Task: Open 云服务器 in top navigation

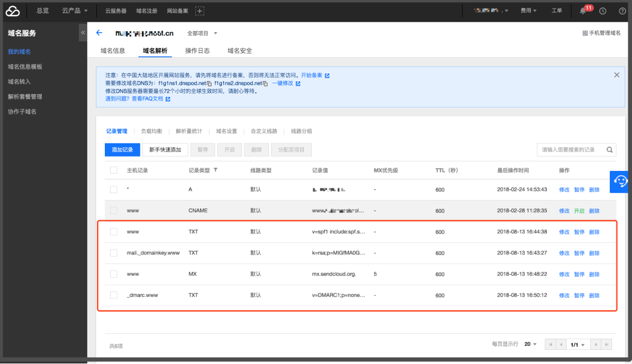Action: tap(116, 11)
